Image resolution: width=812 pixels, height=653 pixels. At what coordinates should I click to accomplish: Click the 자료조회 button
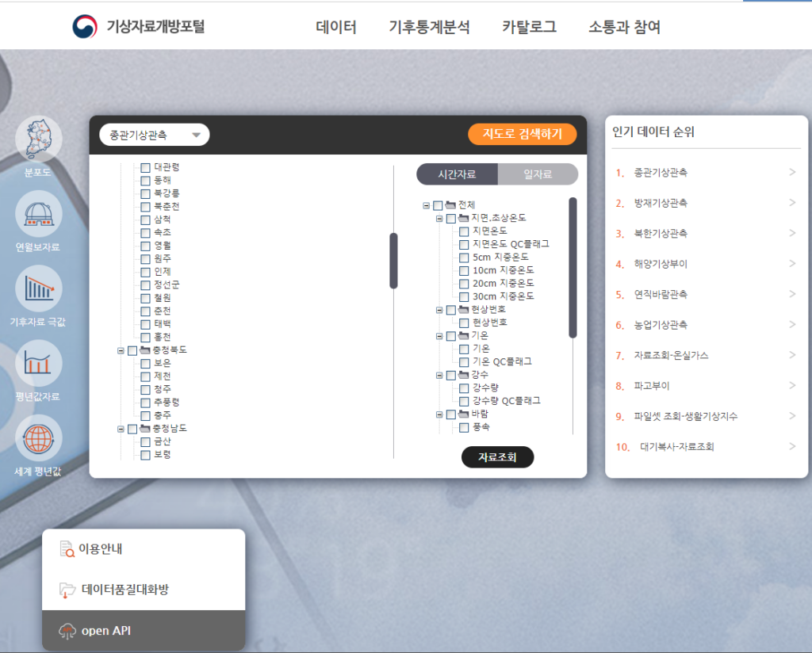point(498,457)
